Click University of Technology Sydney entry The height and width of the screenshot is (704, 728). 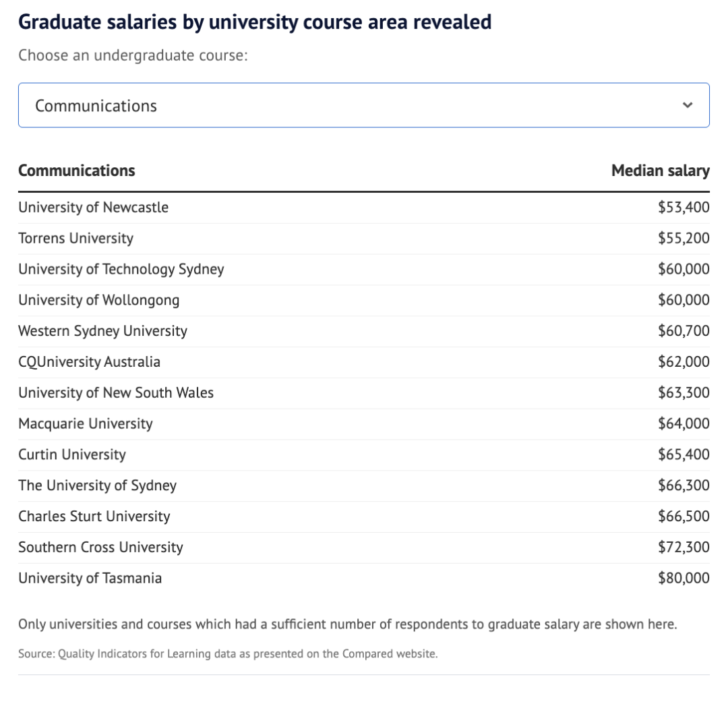click(121, 270)
